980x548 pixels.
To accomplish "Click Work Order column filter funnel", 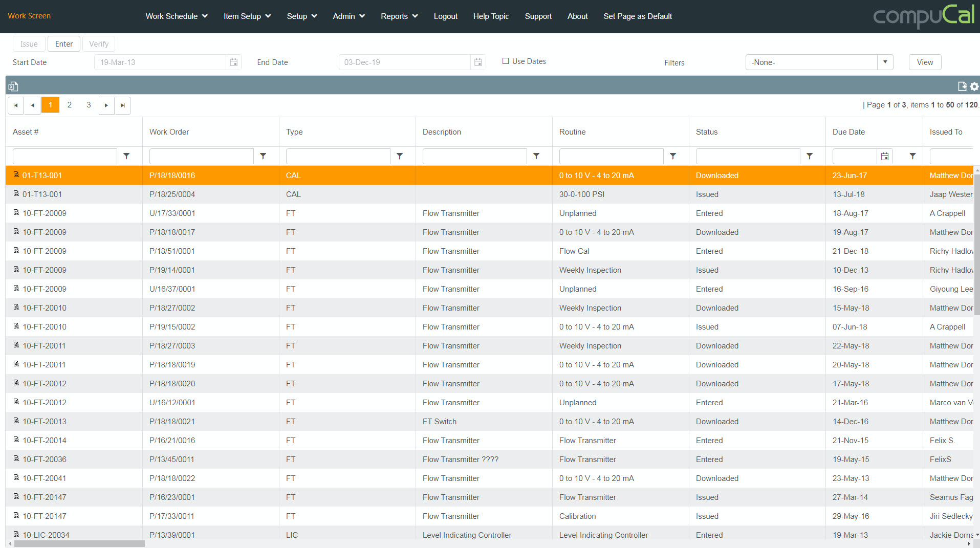I will click(x=263, y=156).
